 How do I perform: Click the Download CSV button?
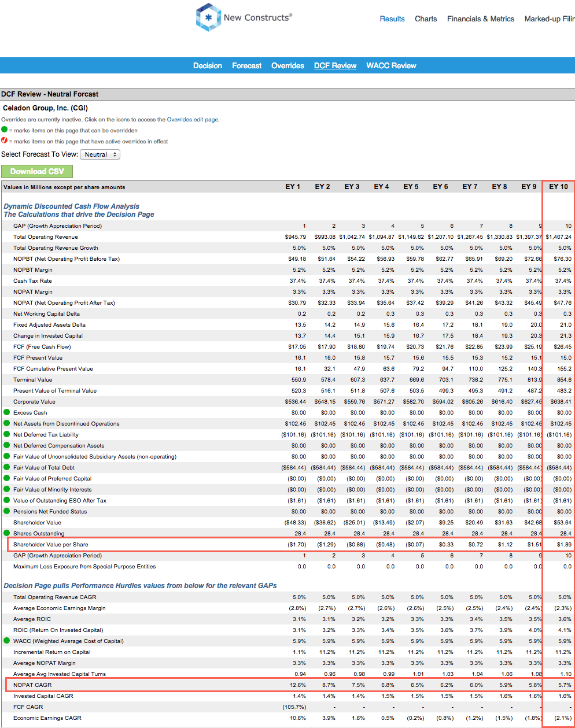click(x=37, y=171)
